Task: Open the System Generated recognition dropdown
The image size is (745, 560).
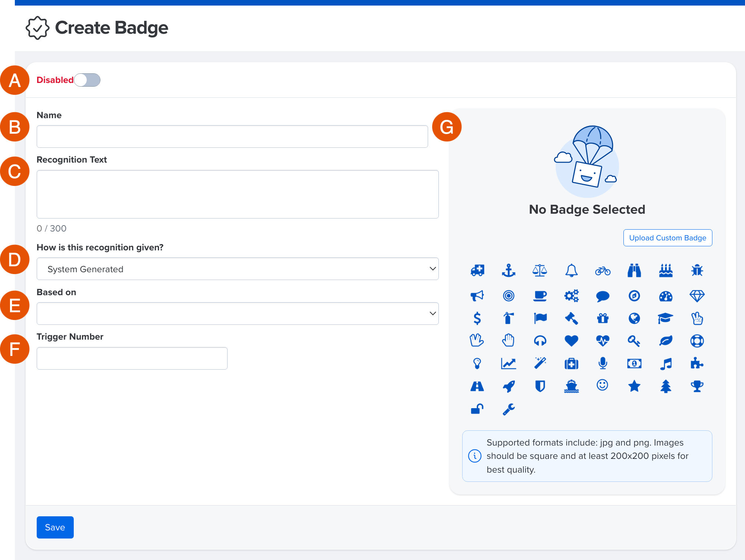Action: click(237, 269)
